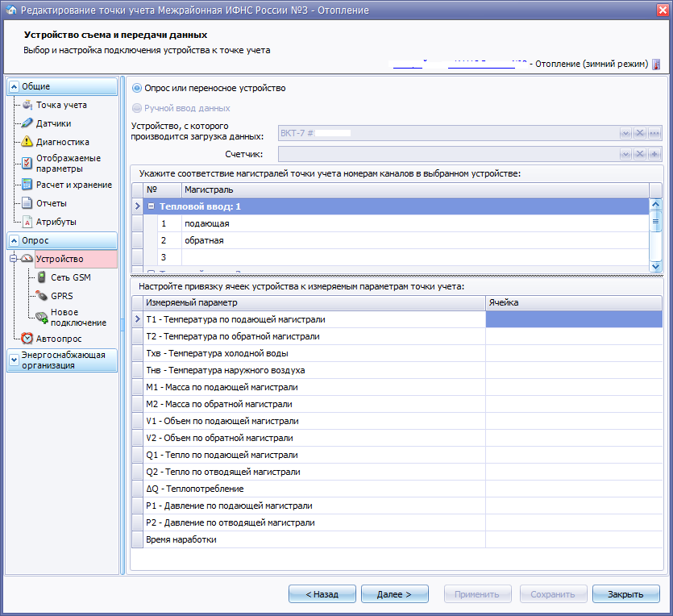Click the Измеряемый параметр column header

click(x=314, y=302)
